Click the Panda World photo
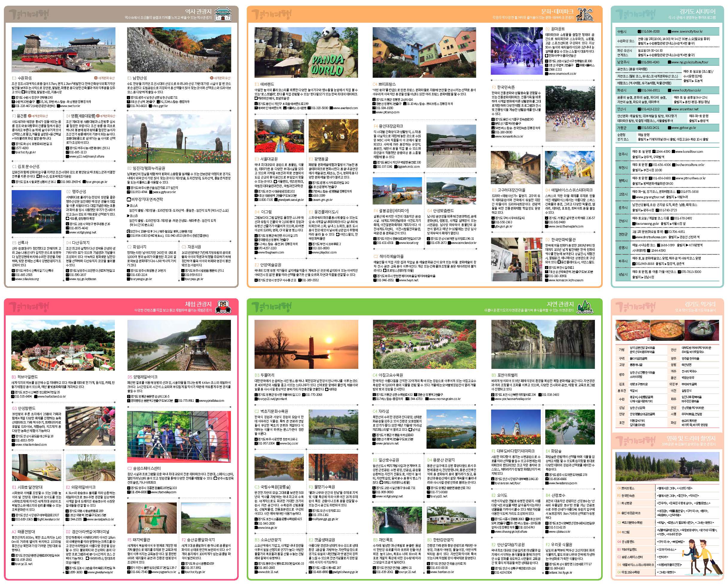The image size is (728, 585). (x=306, y=52)
